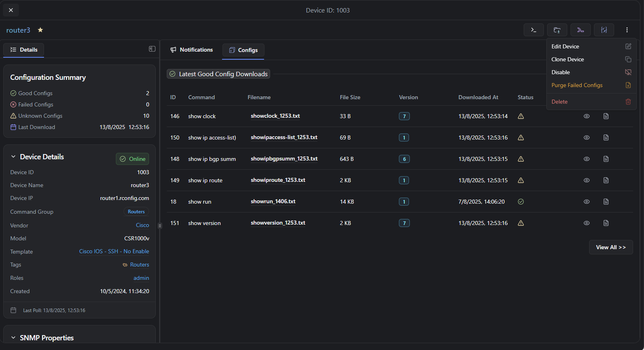The image size is (644, 350).
Task: View show ip route config with eye icon
Action: pyautogui.click(x=586, y=180)
